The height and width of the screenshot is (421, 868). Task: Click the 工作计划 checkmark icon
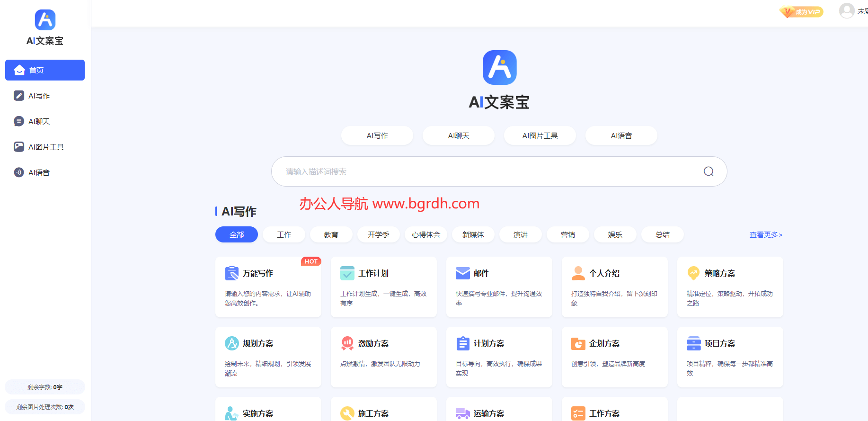pyautogui.click(x=347, y=273)
